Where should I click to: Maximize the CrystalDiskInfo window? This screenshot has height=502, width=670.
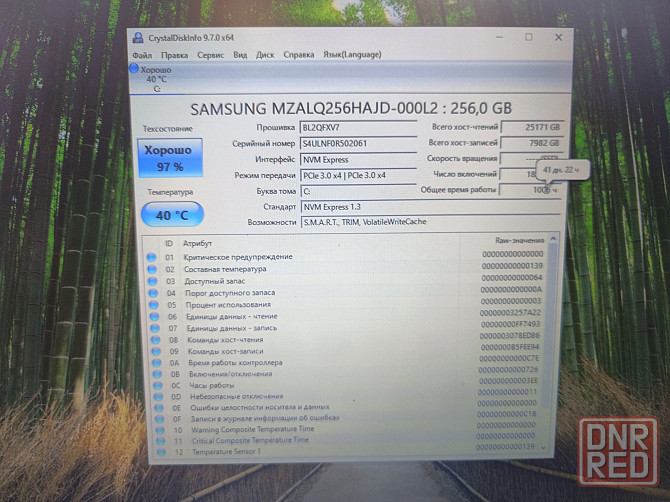point(529,38)
